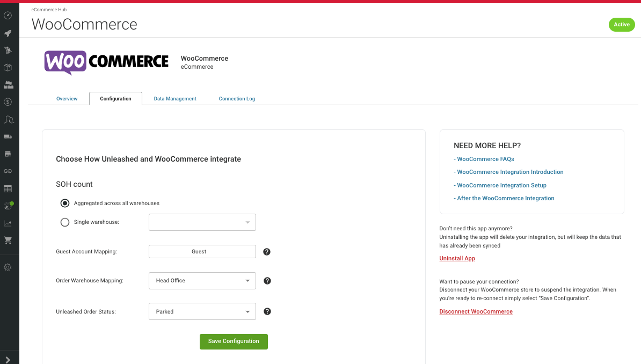Image resolution: width=641 pixels, height=364 pixels.
Task: Open the dashboard gauge icon in sidebar
Action: coord(8,16)
